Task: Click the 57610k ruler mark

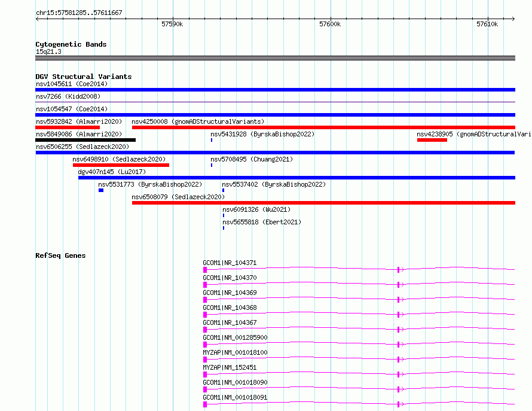Action: point(487,24)
